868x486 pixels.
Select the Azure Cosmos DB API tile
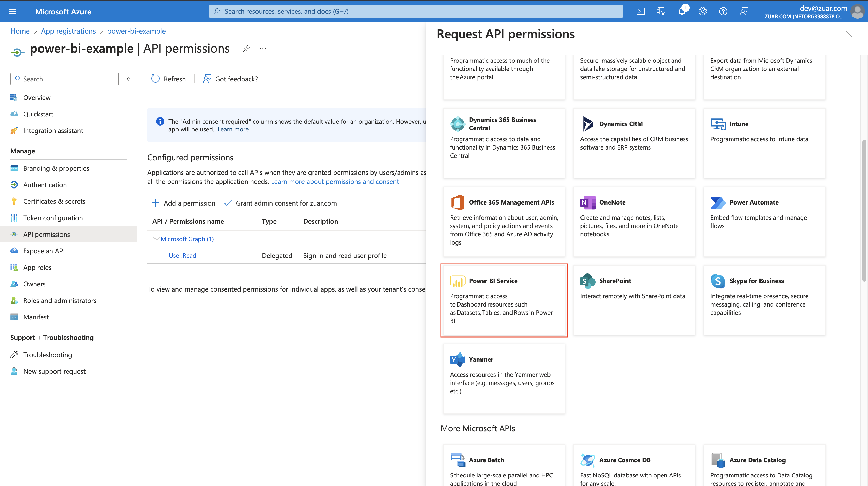634,466
